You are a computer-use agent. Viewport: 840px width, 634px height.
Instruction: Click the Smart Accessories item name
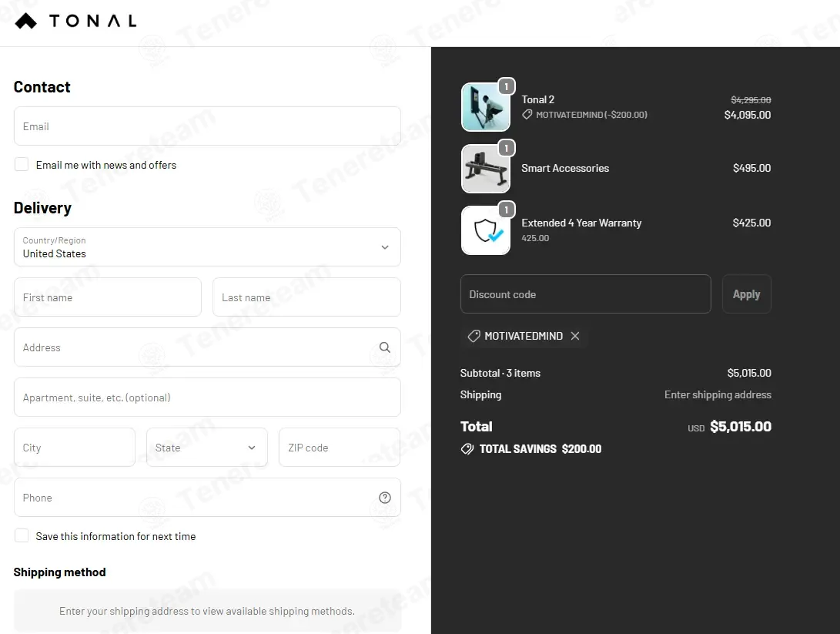coord(565,168)
